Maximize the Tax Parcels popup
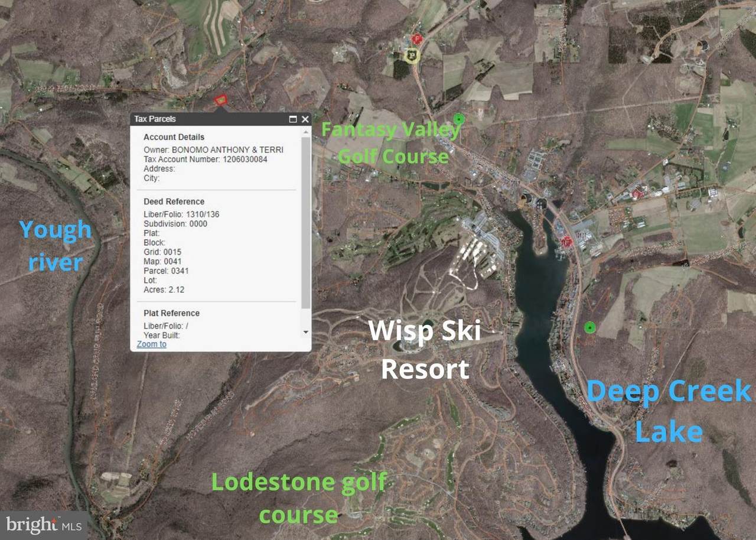 (293, 119)
